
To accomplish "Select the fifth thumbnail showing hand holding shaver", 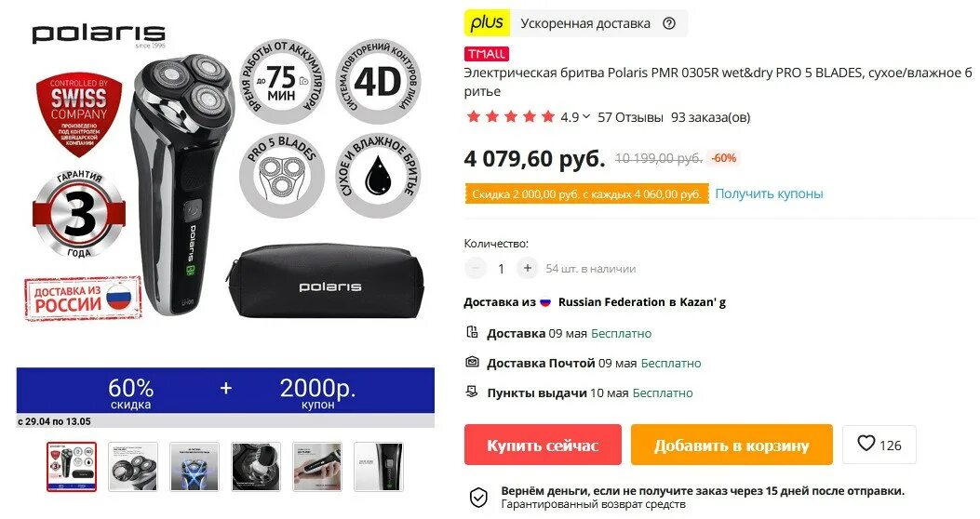I will [x=316, y=467].
